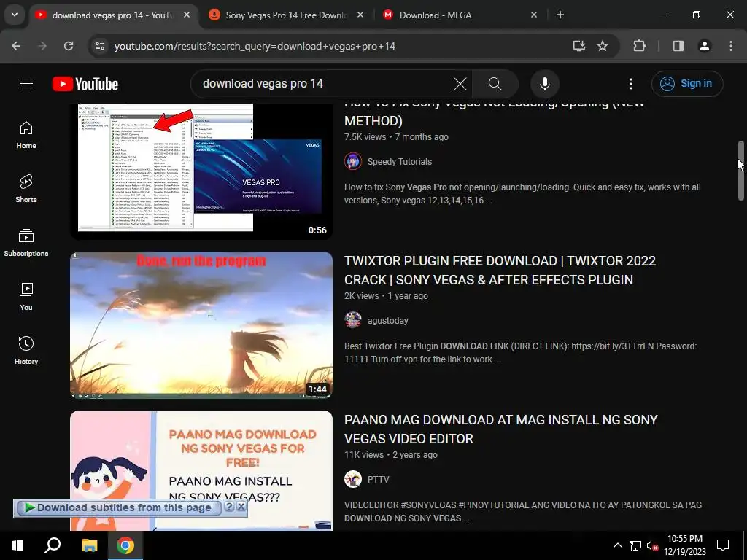Click the Speedy Tutorials channel avatar
The image size is (747, 560).
[x=353, y=161]
